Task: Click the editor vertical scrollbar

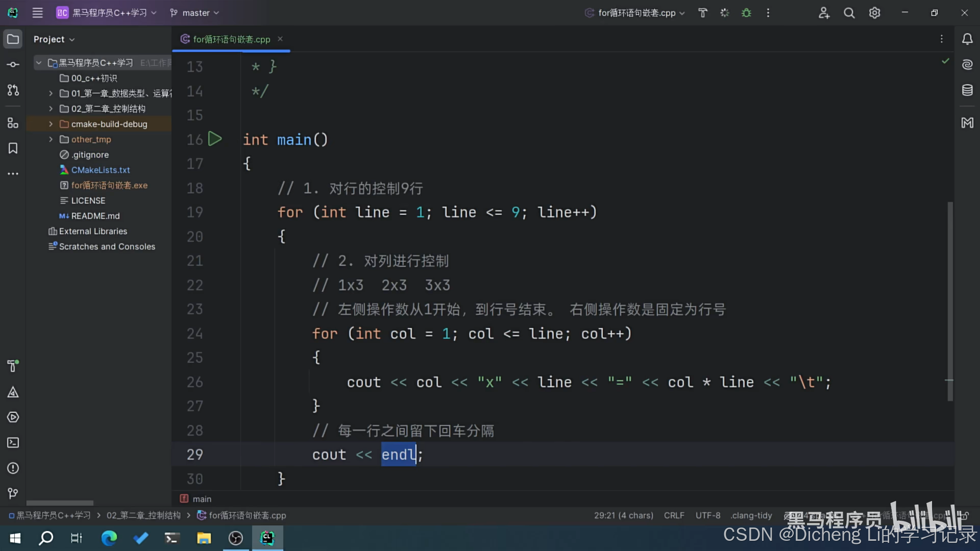Action: tap(950, 301)
